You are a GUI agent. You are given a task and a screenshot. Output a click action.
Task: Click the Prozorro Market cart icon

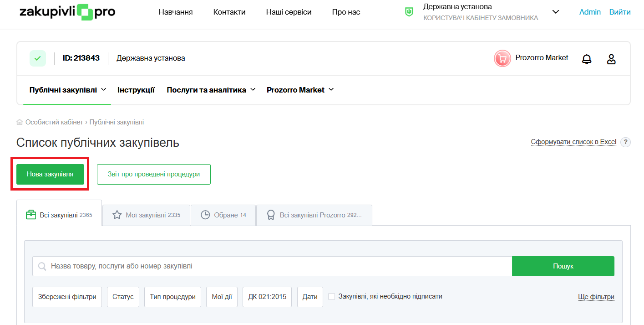[502, 58]
